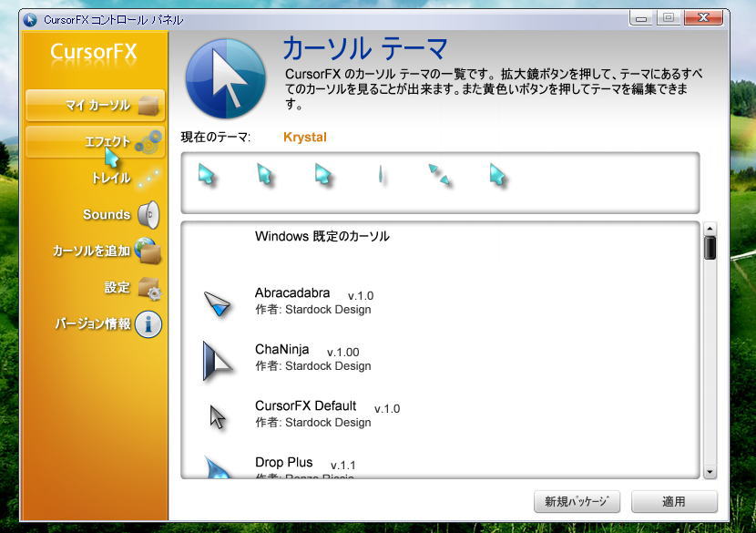Click the current theme name Krystal
This screenshot has width=756, height=533.
click(305, 137)
